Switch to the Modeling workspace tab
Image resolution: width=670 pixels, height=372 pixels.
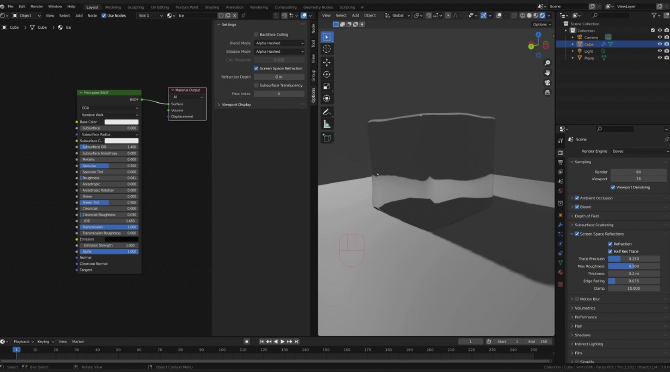[113, 7]
